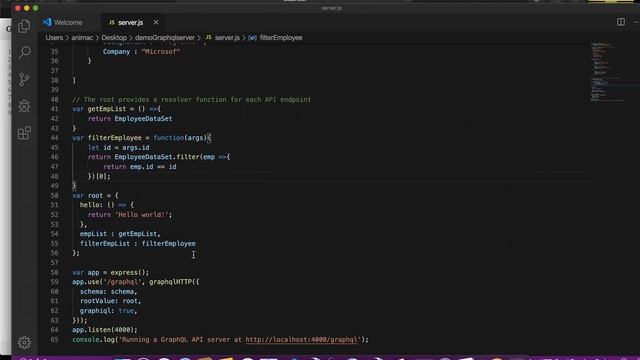
Task: Click line number 44 in the gutter
Action: pos(54,138)
